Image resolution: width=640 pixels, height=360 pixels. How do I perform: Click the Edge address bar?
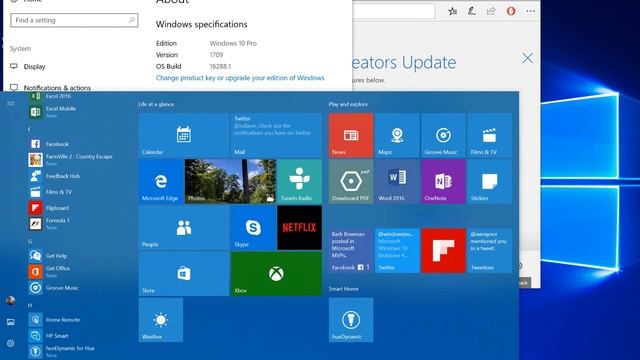click(x=393, y=11)
